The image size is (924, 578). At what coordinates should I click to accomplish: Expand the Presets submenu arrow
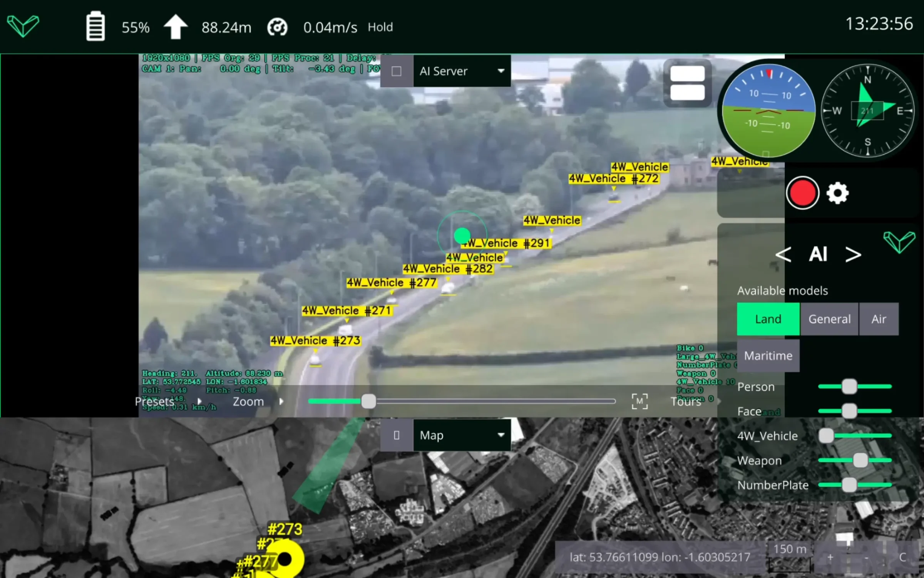click(199, 402)
